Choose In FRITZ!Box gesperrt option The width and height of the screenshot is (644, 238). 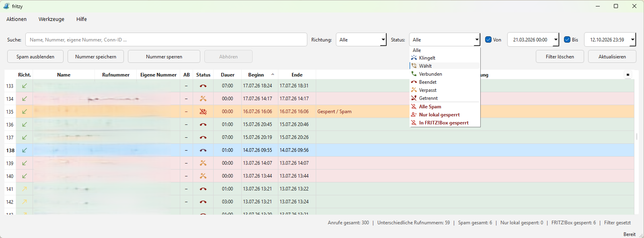(444, 123)
